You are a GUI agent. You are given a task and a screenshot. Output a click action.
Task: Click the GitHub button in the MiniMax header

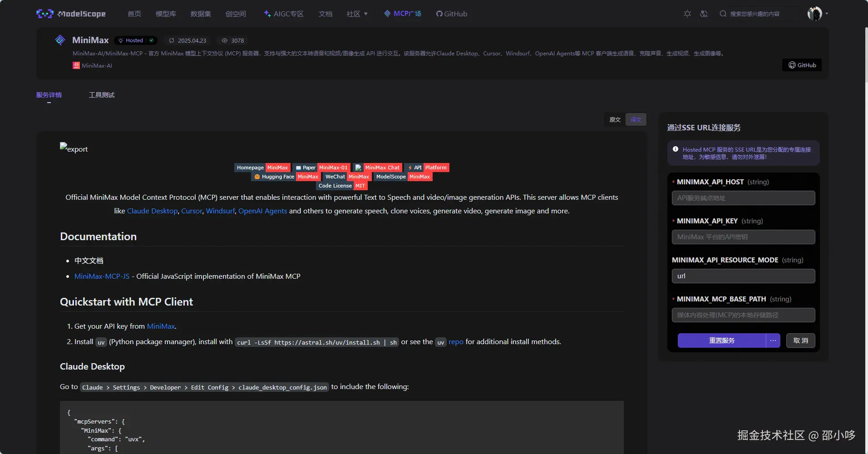pyautogui.click(x=802, y=65)
